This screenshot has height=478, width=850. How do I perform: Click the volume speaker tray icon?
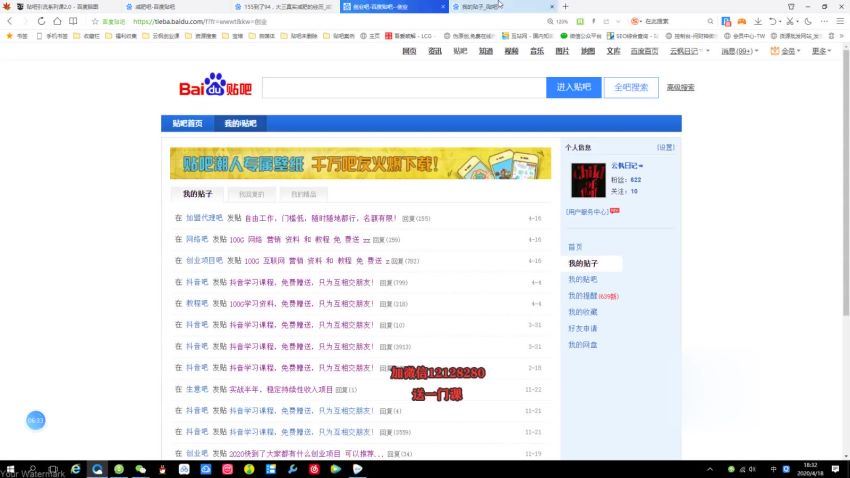tap(752, 469)
